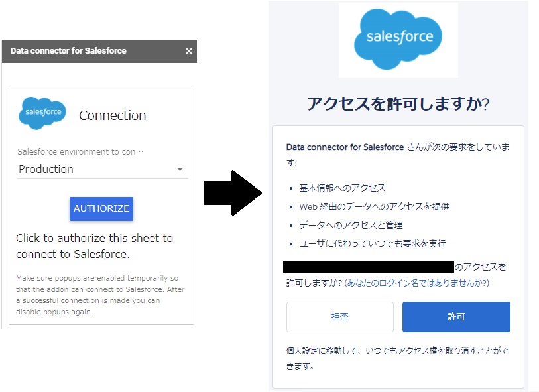Click the Salesforce environment field label
The image size is (539, 392).
point(80,151)
